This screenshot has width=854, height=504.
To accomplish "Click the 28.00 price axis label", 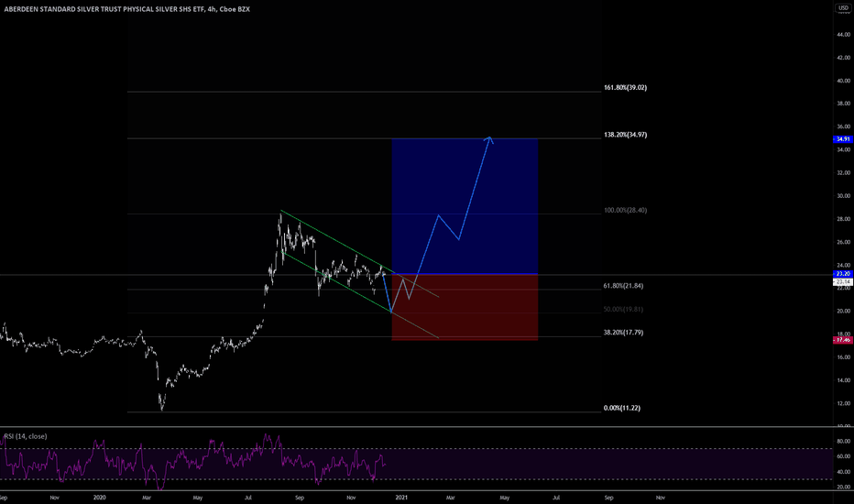I will click(844, 219).
